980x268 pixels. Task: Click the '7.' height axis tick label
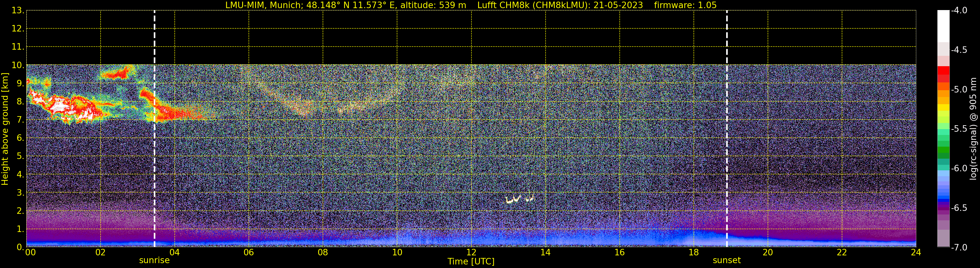(x=20, y=120)
